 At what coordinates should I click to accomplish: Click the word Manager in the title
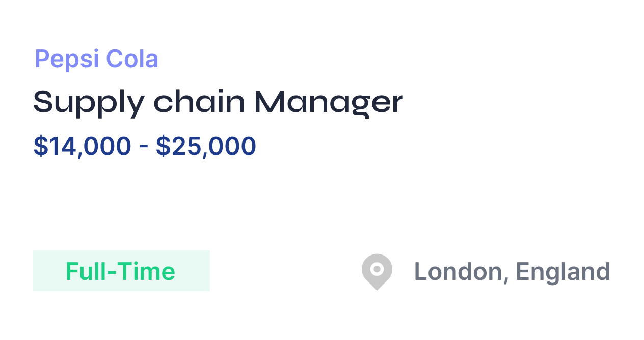tap(329, 103)
